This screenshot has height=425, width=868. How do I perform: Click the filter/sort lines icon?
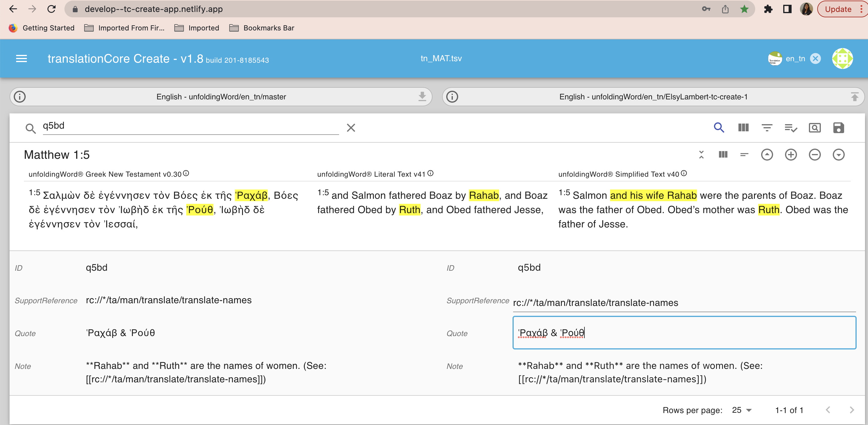click(767, 128)
